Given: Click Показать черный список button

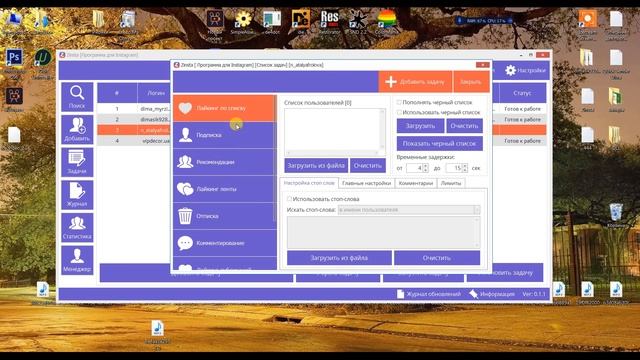Looking at the screenshot, I should pos(440,143).
